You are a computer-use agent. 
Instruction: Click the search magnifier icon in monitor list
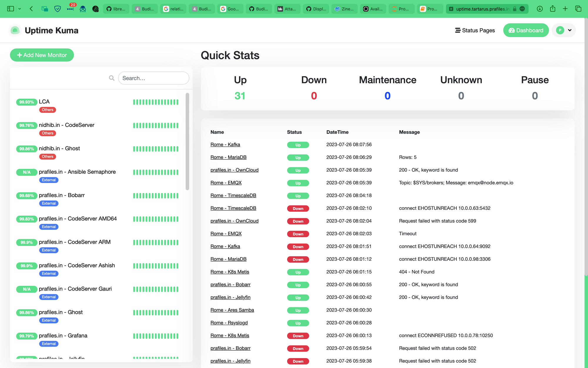click(112, 78)
